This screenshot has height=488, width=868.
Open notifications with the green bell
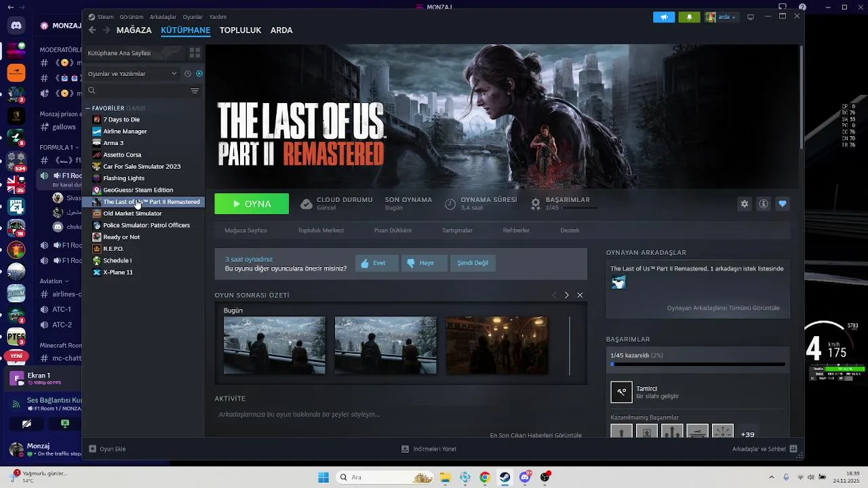tap(690, 17)
